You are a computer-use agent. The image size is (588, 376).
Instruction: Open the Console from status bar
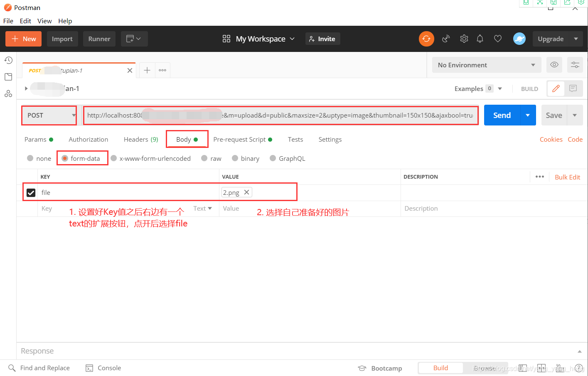coord(103,368)
